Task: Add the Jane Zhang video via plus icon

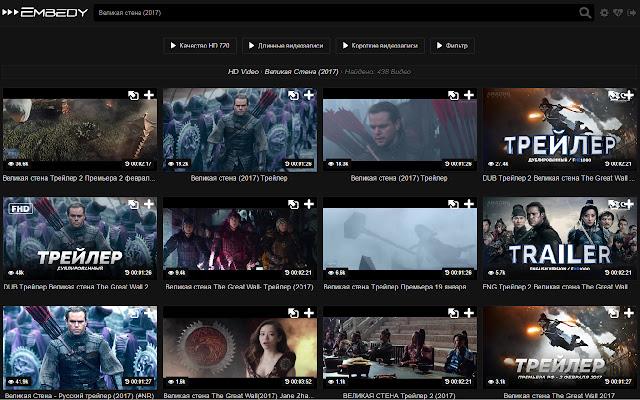Action: pos(308,313)
